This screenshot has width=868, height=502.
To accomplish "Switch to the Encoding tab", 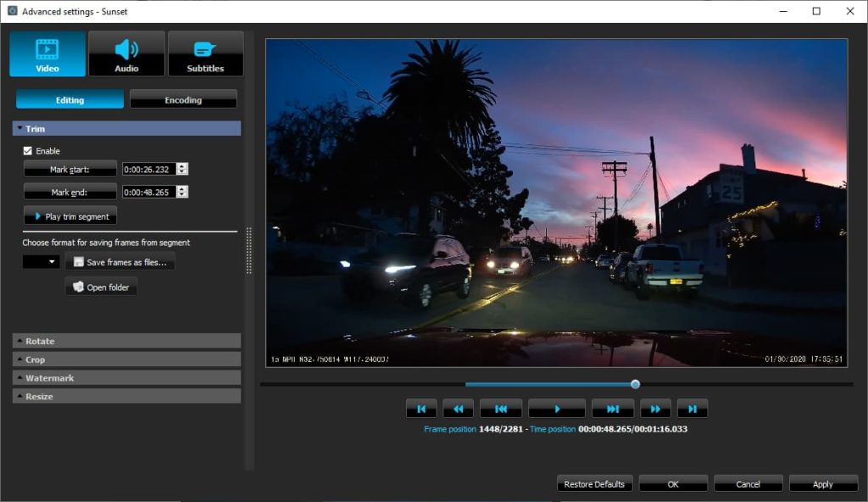I will (x=183, y=98).
